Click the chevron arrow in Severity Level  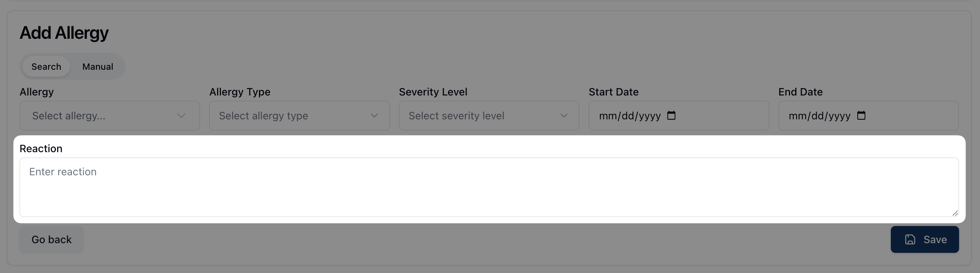(x=564, y=116)
